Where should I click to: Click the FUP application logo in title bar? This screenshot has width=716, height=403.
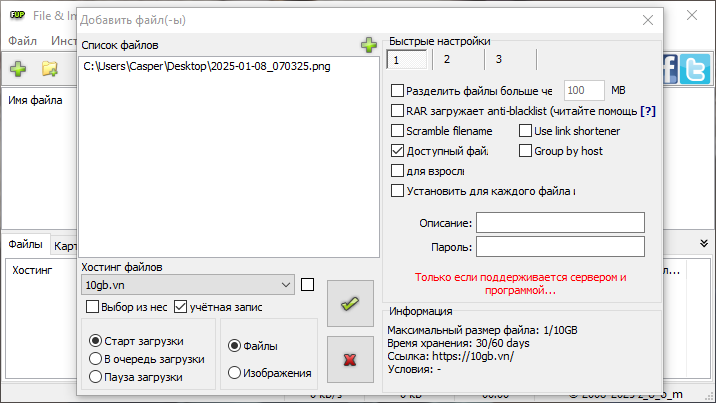[x=17, y=15]
